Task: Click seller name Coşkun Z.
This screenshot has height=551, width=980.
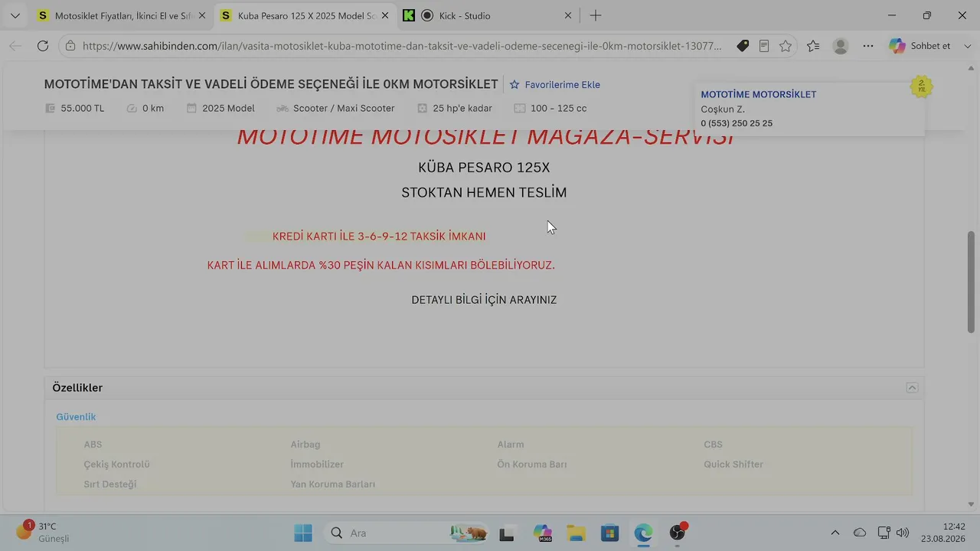Action: (x=723, y=109)
